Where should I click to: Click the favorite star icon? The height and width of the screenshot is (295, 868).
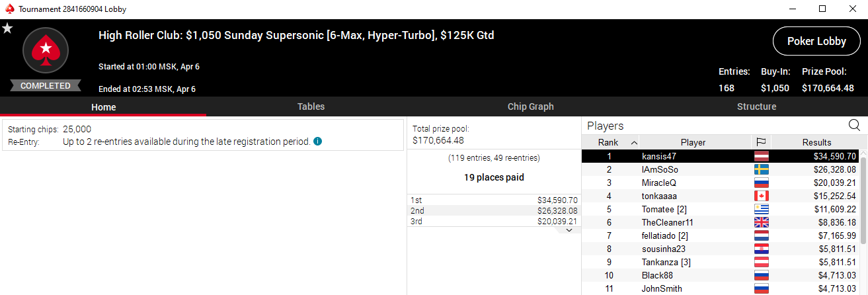coord(7,28)
